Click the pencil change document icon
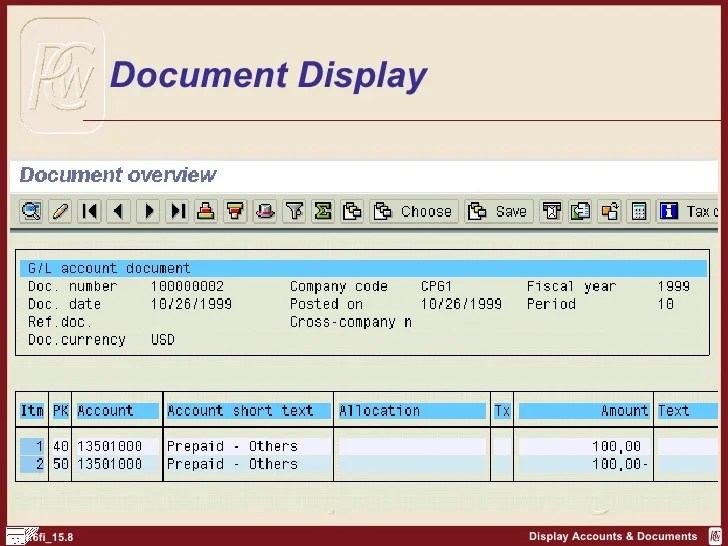 tap(60, 211)
